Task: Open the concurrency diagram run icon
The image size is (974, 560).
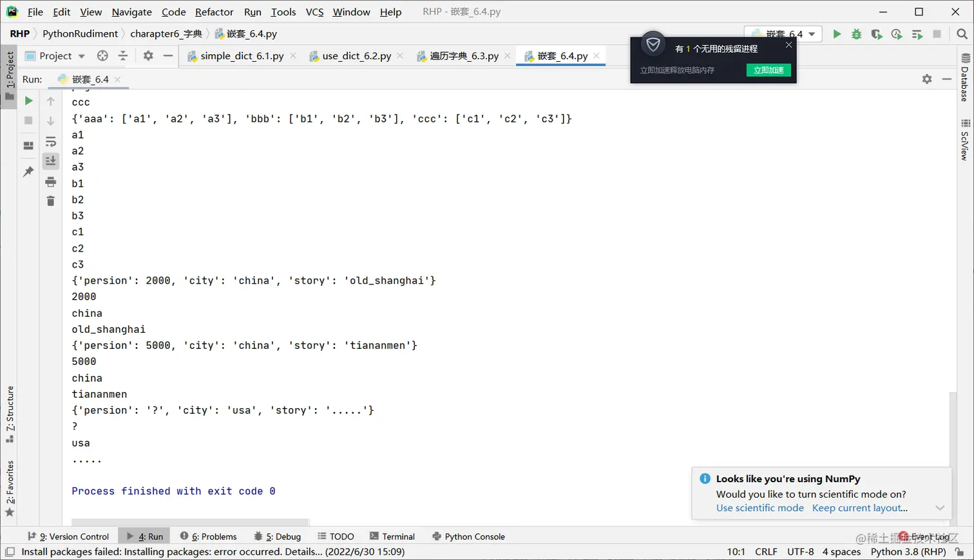Action: [x=917, y=34]
